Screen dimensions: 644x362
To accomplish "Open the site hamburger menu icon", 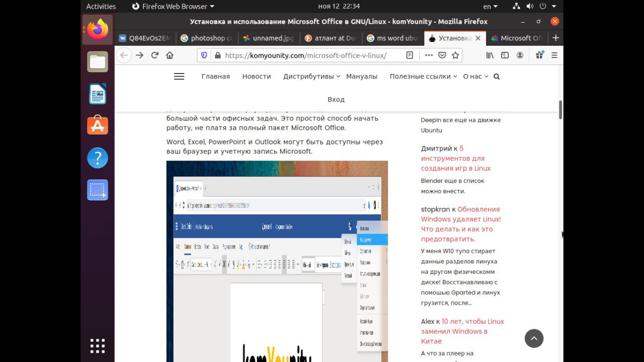I will click(x=179, y=77).
